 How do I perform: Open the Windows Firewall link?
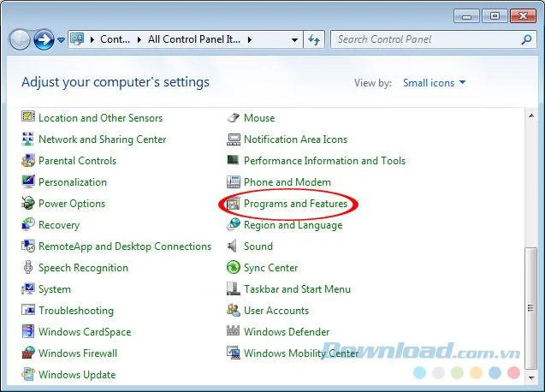click(x=78, y=353)
